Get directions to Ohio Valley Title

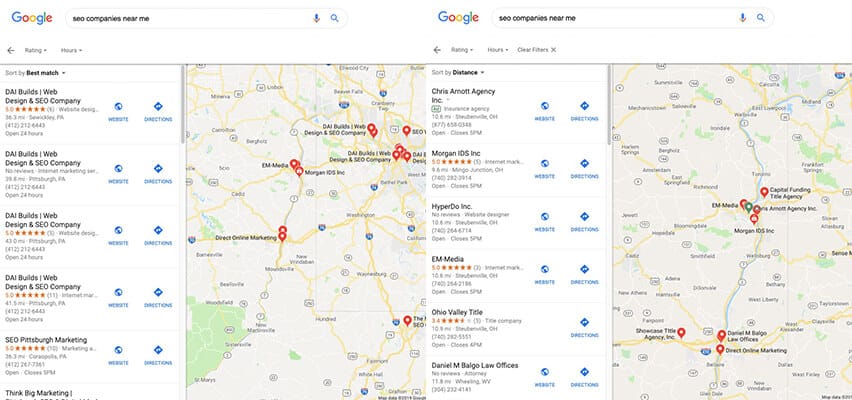click(584, 327)
